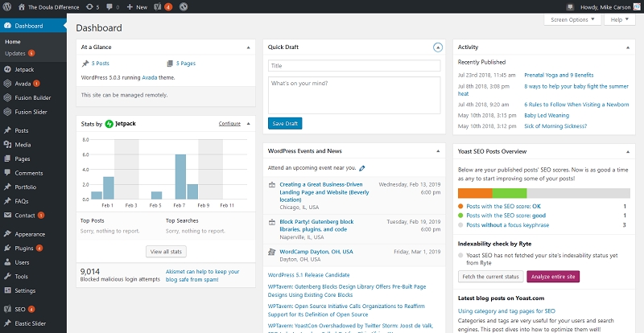Click the Analyze entire site button

[x=552, y=276]
